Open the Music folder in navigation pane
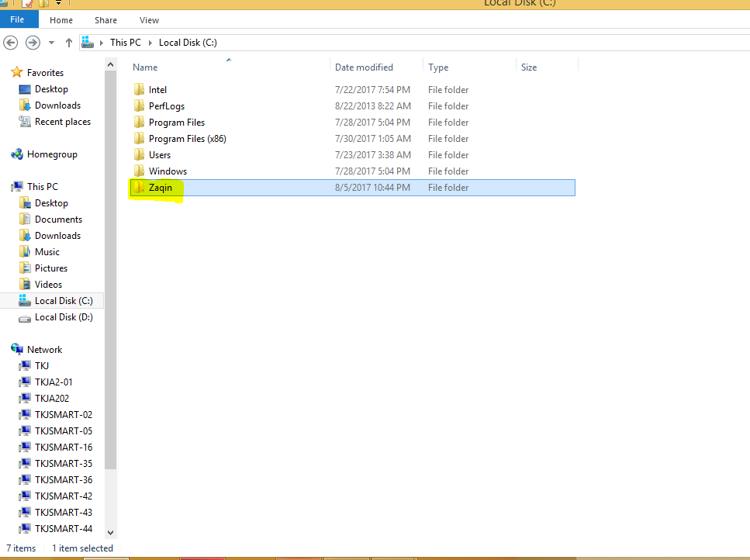The height and width of the screenshot is (560, 750). pyautogui.click(x=47, y=251)
